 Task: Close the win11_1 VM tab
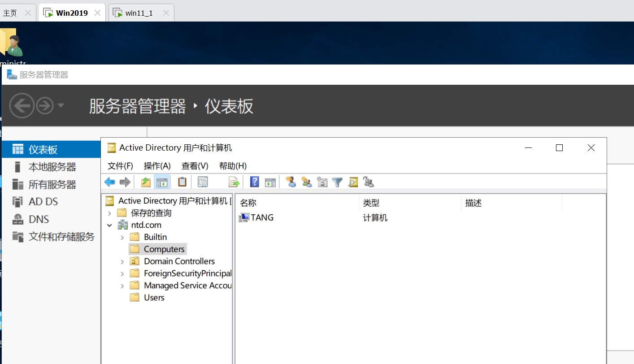[166, 13]
